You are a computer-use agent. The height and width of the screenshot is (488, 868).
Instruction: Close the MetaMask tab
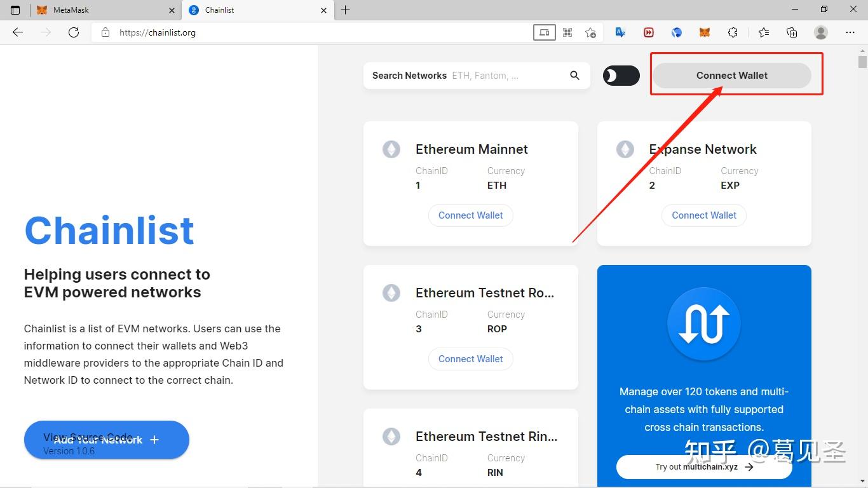pos(172,10)
